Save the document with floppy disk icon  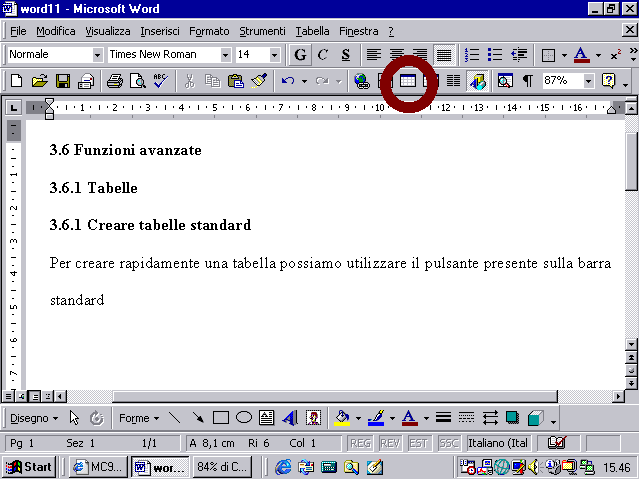[x=63, y=81]
